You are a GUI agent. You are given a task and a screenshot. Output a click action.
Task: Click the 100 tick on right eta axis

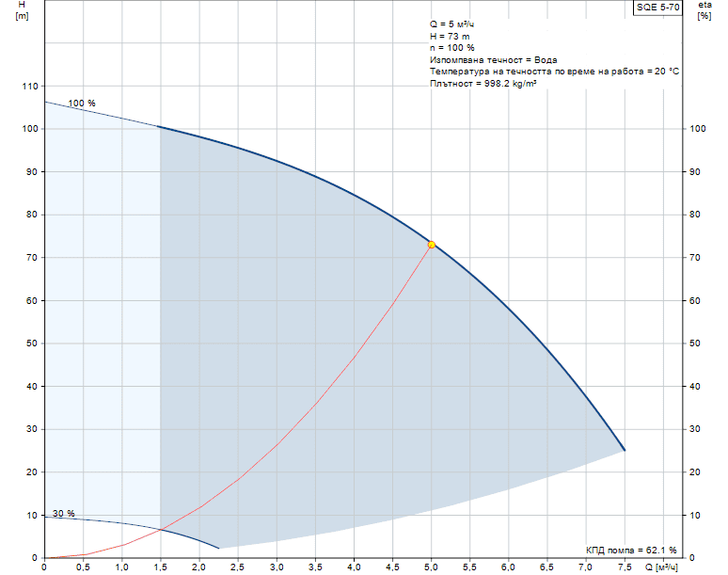point(699,129)
